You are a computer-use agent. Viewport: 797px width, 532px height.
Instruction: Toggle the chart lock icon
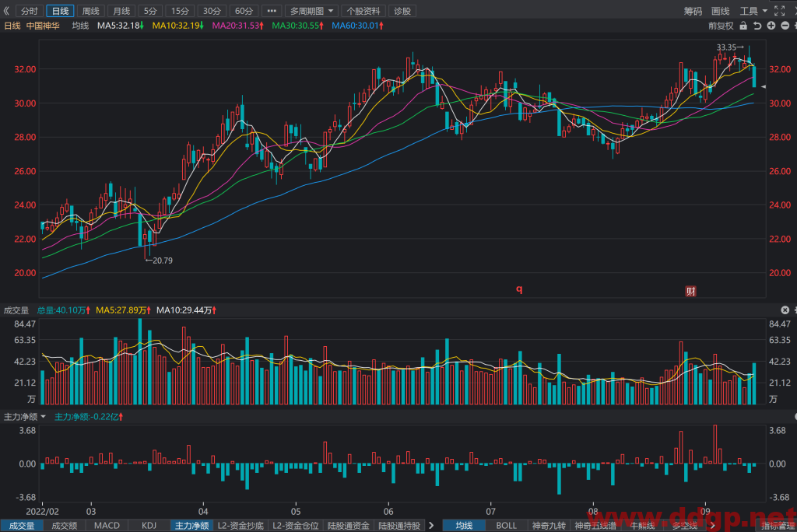click(x=743, y=26)
